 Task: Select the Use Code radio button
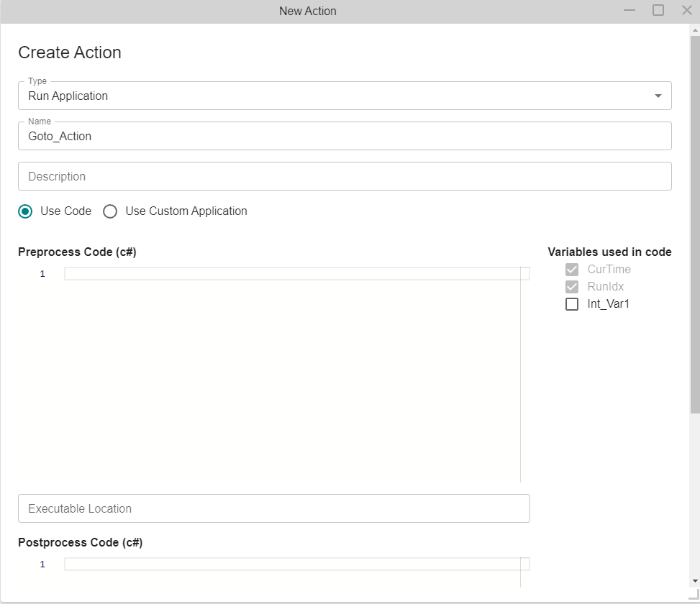pyautogui.click(x=25, y=211)
